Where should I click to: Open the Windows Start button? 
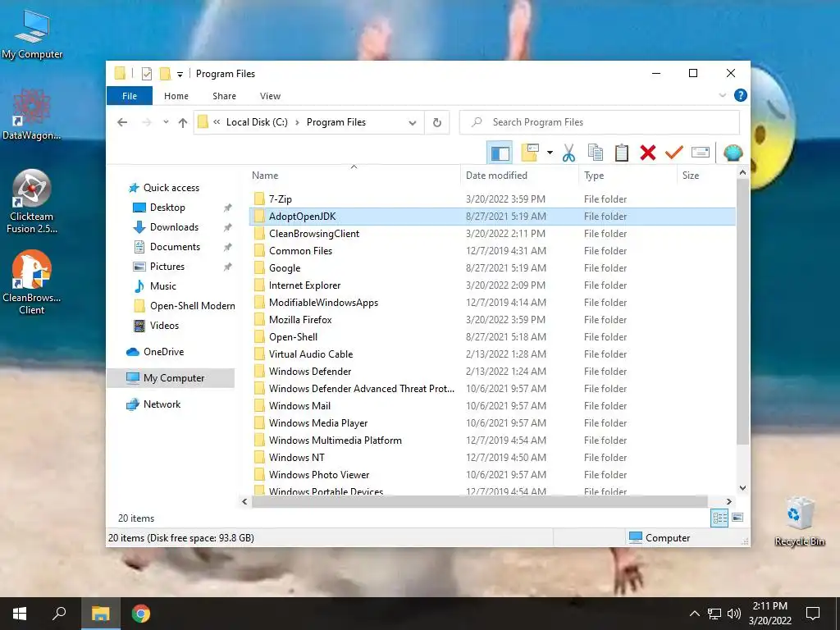click(20, 614)
